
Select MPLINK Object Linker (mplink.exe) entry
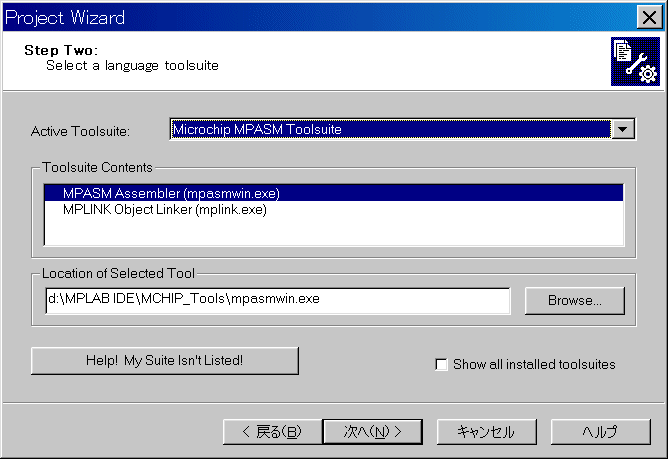(x=334, y=210)
